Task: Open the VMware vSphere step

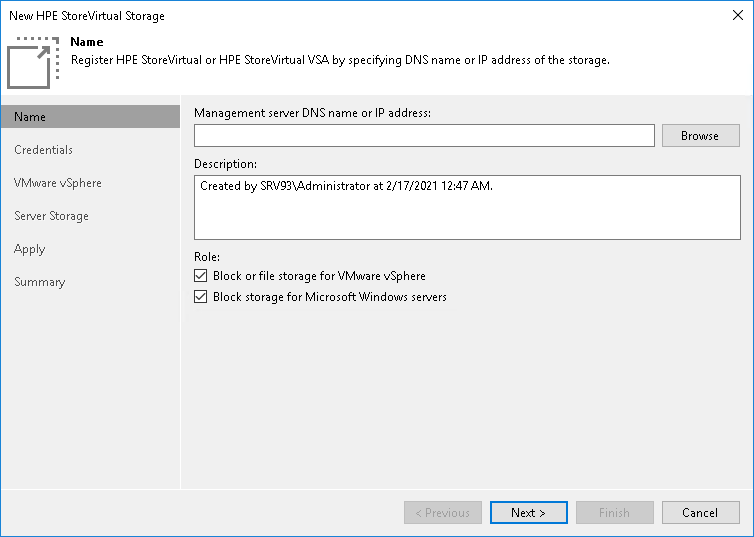Action: tap(57, 183)
